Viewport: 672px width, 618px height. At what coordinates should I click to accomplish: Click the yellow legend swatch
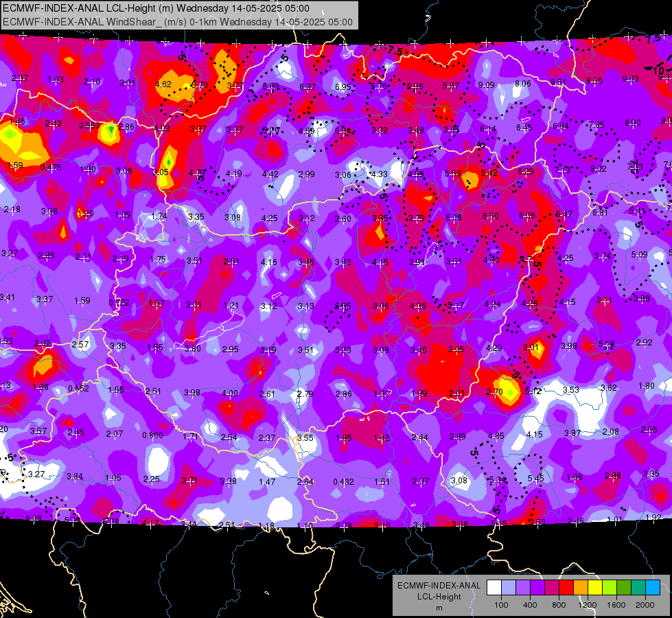[595, 587]
